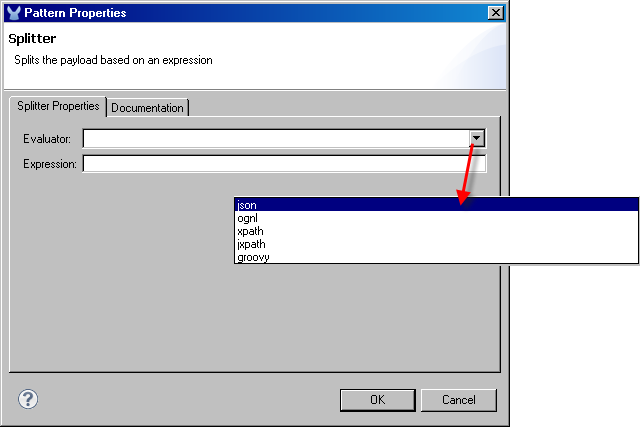The height and width of the screenshot is (427, 641).
Task: Click the Splitter heading text
Action: point(32,39)
